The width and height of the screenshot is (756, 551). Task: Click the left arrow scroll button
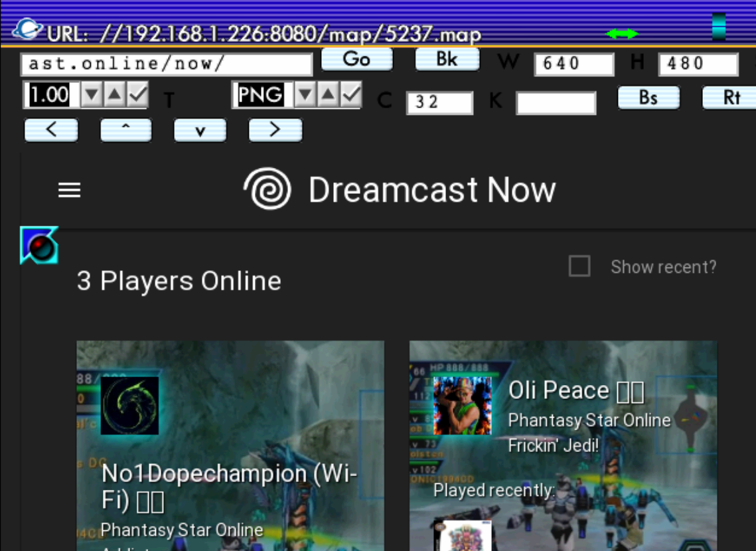point(51,129)
